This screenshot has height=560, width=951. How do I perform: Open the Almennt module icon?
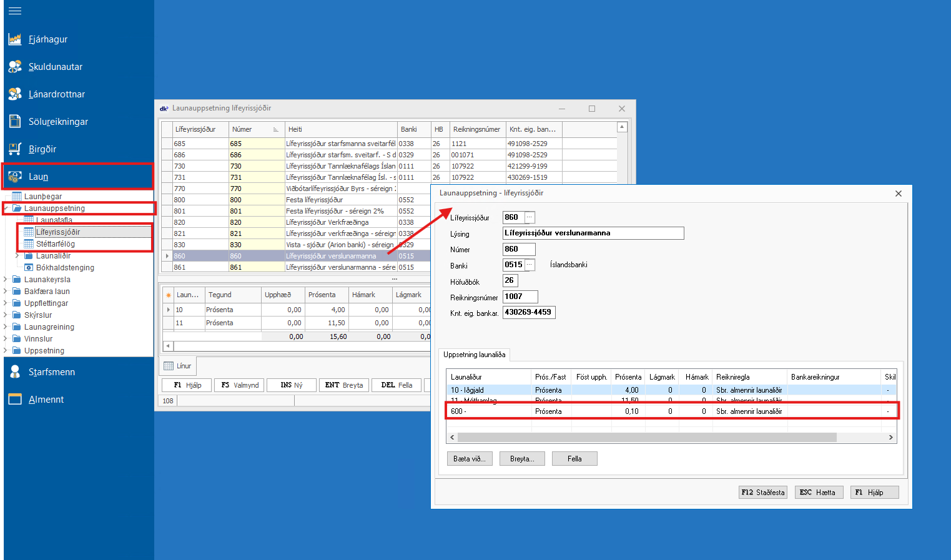click(x=15, y=400)
